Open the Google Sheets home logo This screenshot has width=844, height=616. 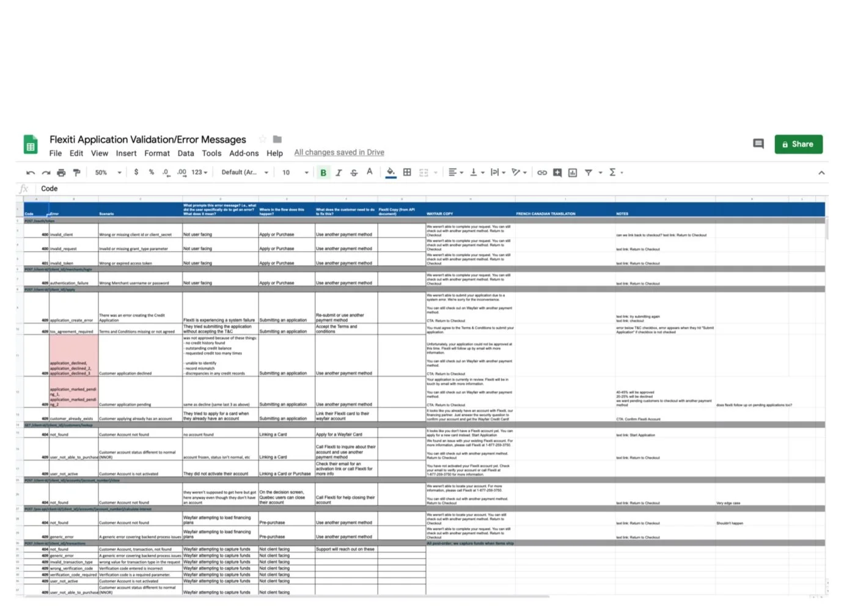coord(31,145)
